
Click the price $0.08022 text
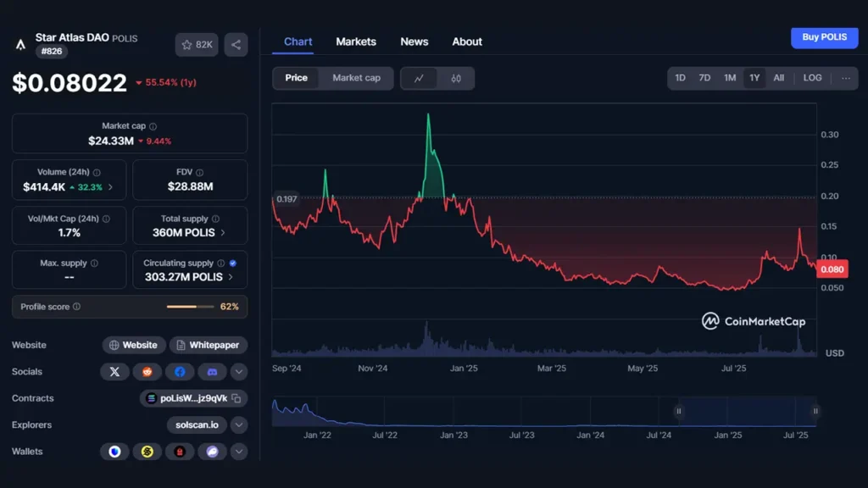click(70, 83)
